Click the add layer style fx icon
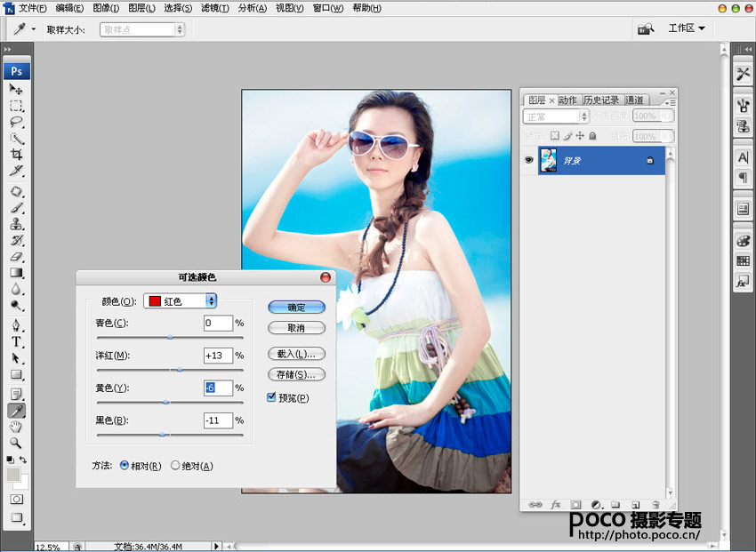The image size is (756, 552). (x=556, y=504)
